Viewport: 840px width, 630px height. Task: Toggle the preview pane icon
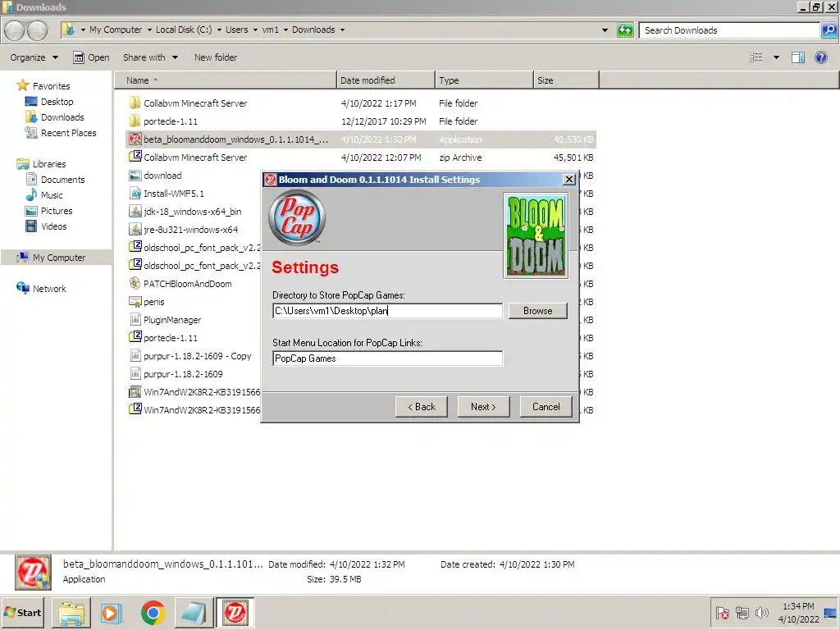coord(798,57)
